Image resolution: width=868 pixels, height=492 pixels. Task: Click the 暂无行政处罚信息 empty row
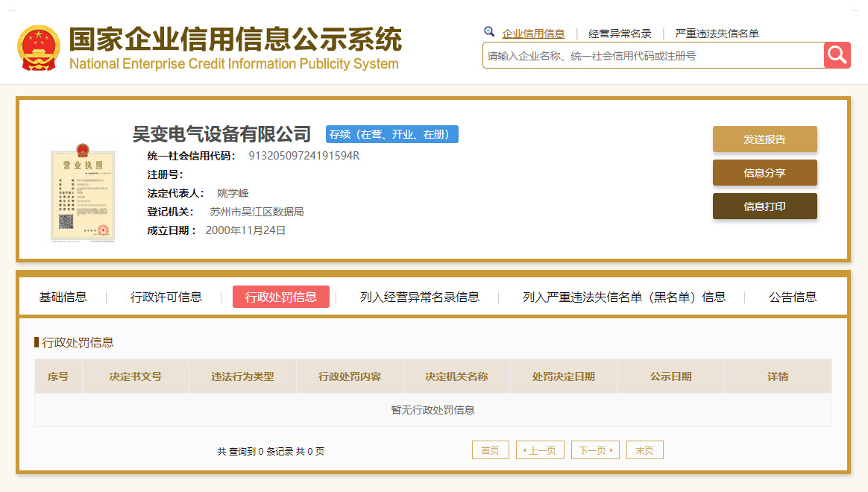pos(433,410)
